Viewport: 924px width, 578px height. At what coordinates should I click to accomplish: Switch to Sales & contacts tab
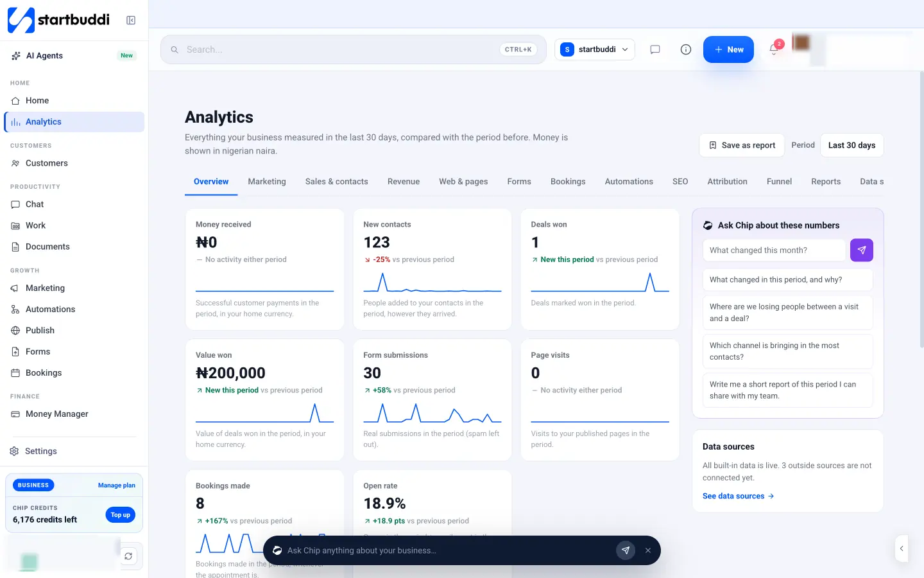[337, 182]
